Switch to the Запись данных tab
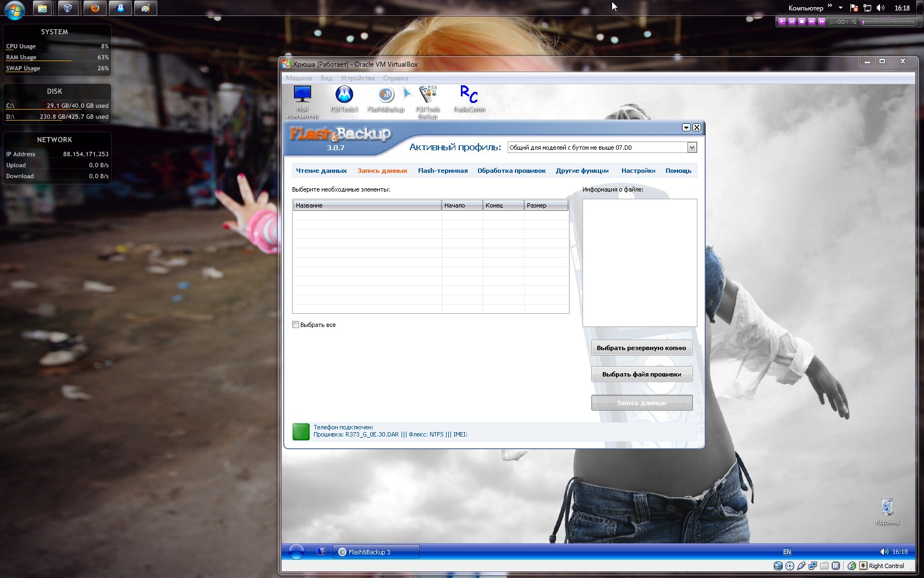This screenshot has height=578, width=924. 382,171
